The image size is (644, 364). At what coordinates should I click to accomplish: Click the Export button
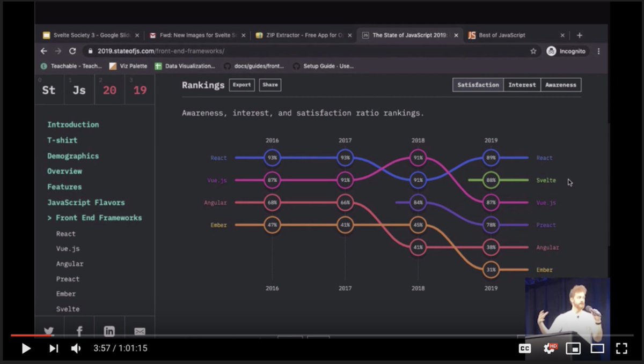(241, 85)
